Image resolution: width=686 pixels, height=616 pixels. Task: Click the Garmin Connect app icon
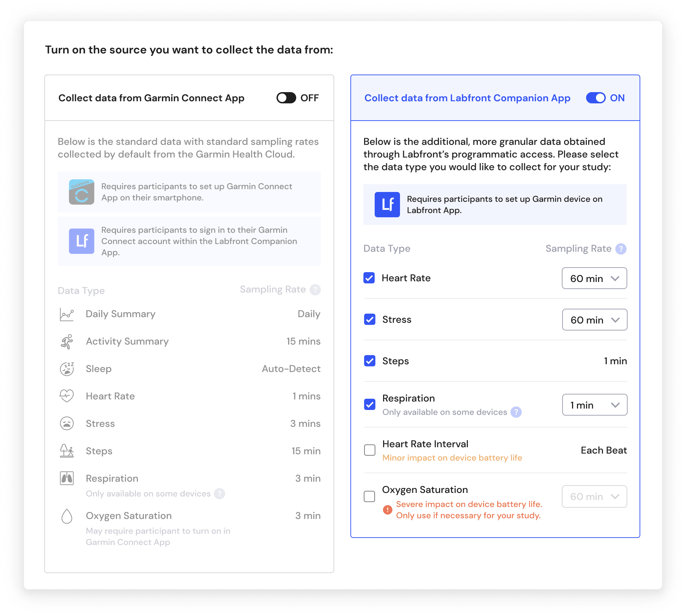pos(81,192)
